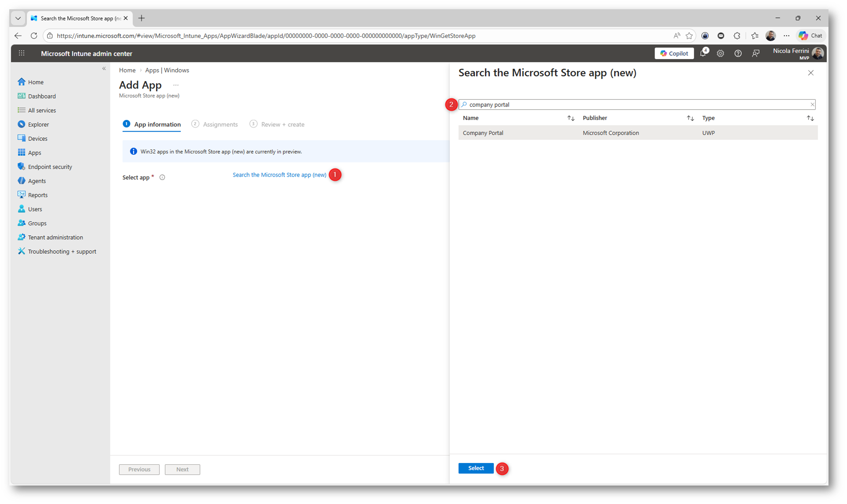Go to Devices in the left navigation
The height and width of the screenshot is (504, 847).
click(37, 138)
